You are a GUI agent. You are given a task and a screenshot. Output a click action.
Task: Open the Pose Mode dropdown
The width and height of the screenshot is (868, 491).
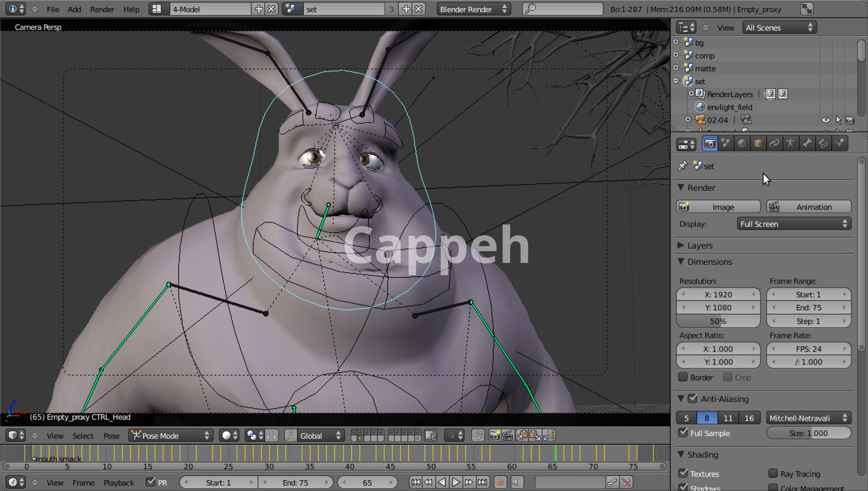[x=170, y=436]
